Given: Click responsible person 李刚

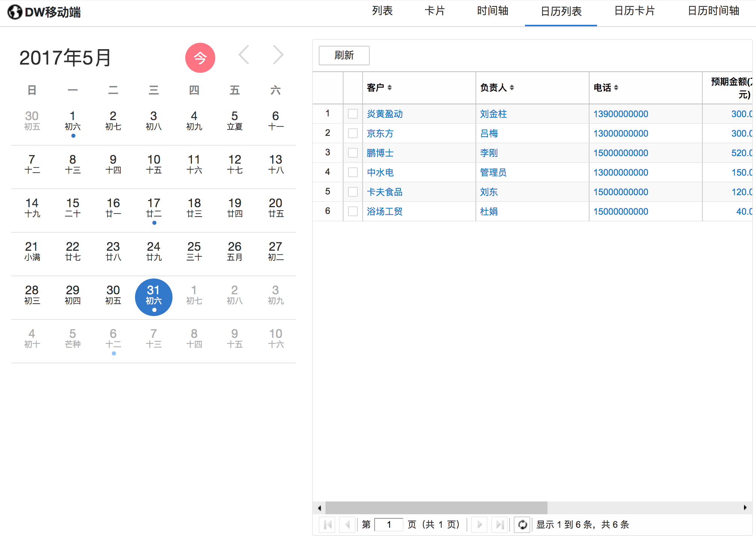Looking at the screenshot, I should pos(489,153).
